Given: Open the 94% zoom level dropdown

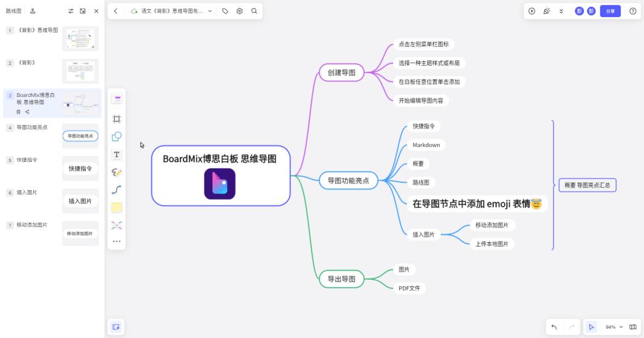Looking at the screenshot, I should (x=614, y=327).
